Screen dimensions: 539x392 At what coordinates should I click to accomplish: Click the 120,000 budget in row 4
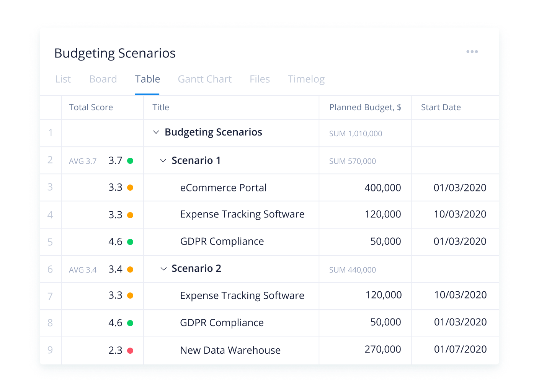click(x=383, y=214)
